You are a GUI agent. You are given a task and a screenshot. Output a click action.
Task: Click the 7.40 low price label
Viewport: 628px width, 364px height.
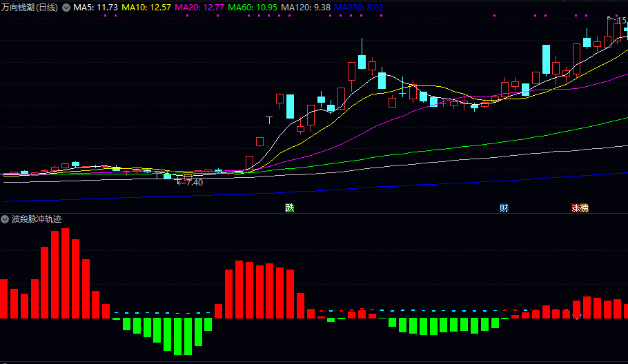(x=194, y=183)
